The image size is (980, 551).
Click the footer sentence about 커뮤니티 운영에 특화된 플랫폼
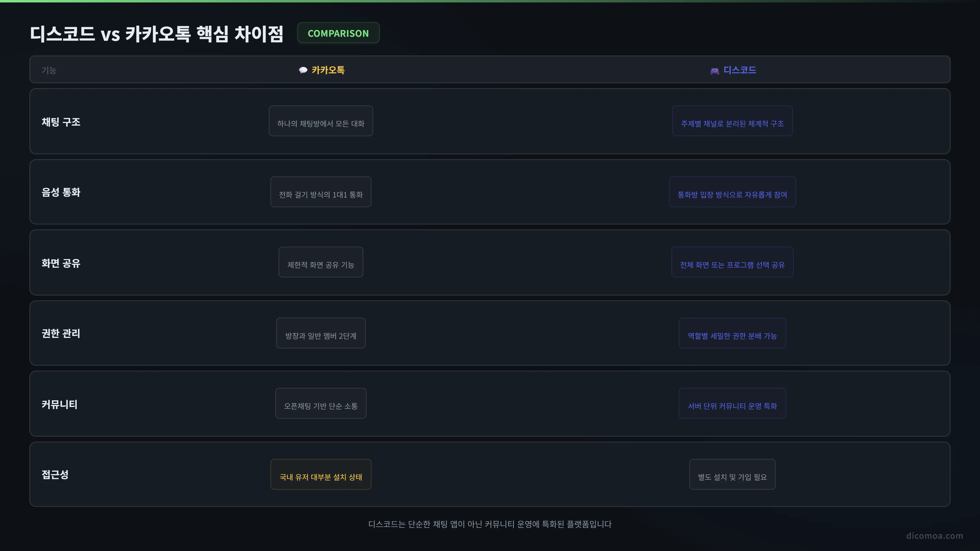pos(490,524)
